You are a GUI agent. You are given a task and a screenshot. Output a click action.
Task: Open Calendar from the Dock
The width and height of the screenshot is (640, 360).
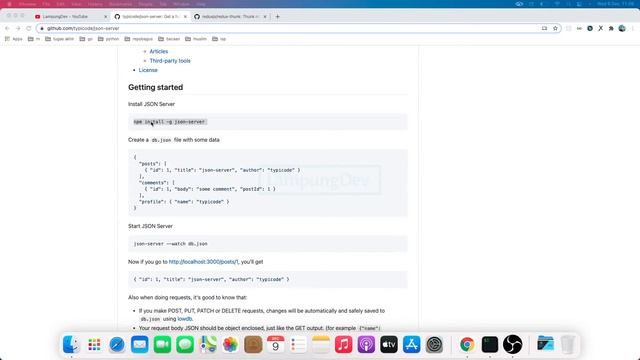276,344
